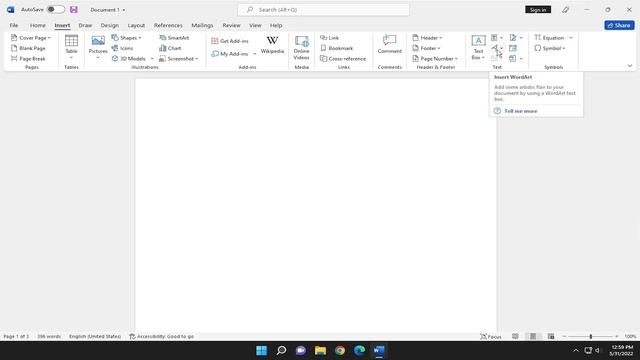Switch to the Home tab
The width and height of the screenshot is (640, 360).
(x=38, y=25)
